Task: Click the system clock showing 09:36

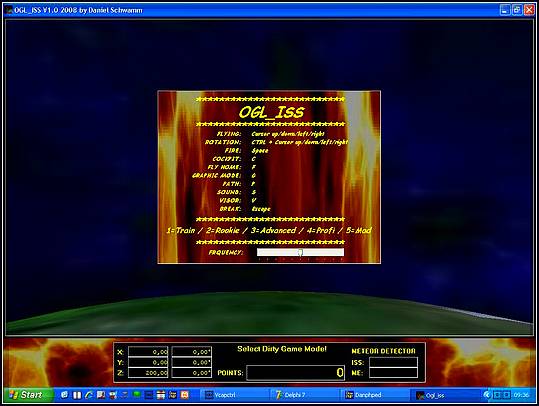Action: pos(521,395)
